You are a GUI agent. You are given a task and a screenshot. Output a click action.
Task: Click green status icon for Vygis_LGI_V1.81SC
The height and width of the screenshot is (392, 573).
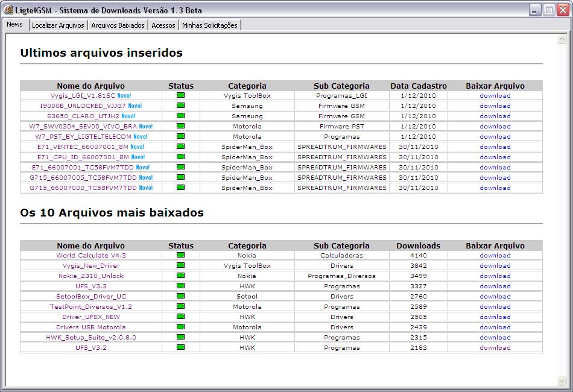click(180, 95)
